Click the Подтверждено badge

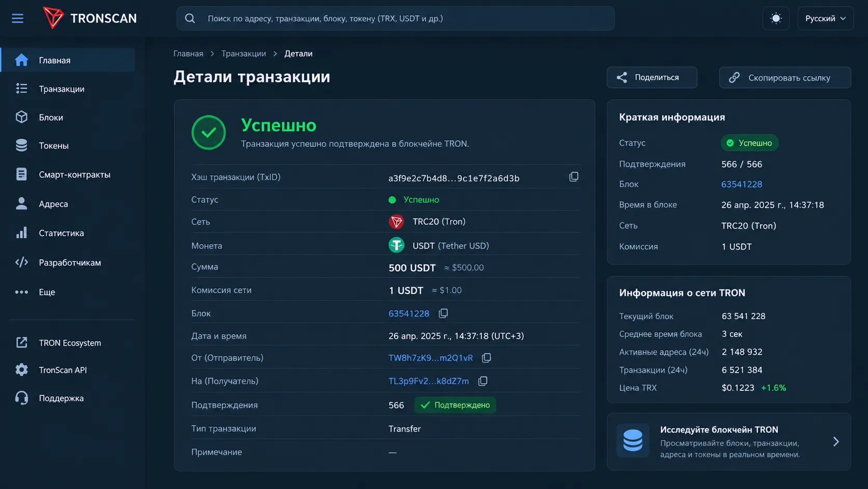click(x=455, y=405)
